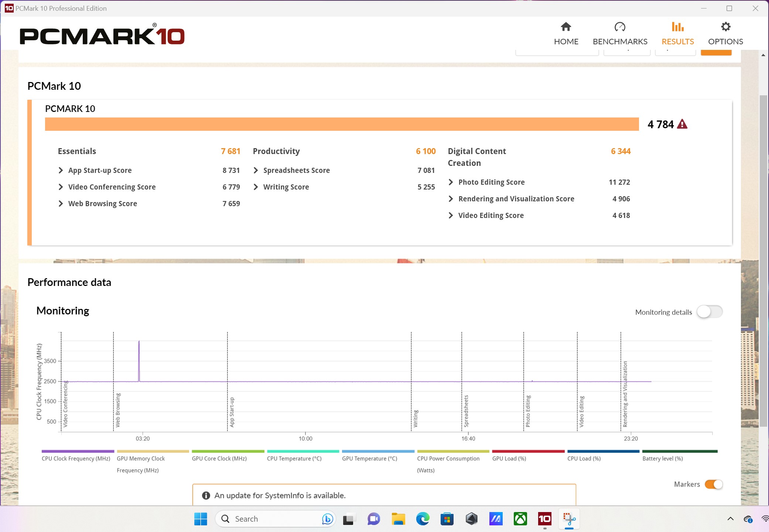Click the Windows taskbar Search field
Screen dimensions: 769x532
click(275, 519)
